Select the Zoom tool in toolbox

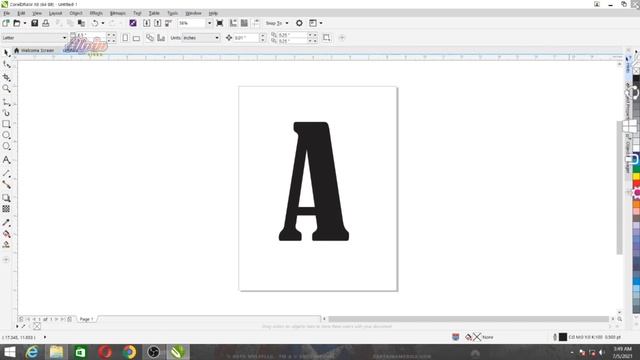(7, 89)
